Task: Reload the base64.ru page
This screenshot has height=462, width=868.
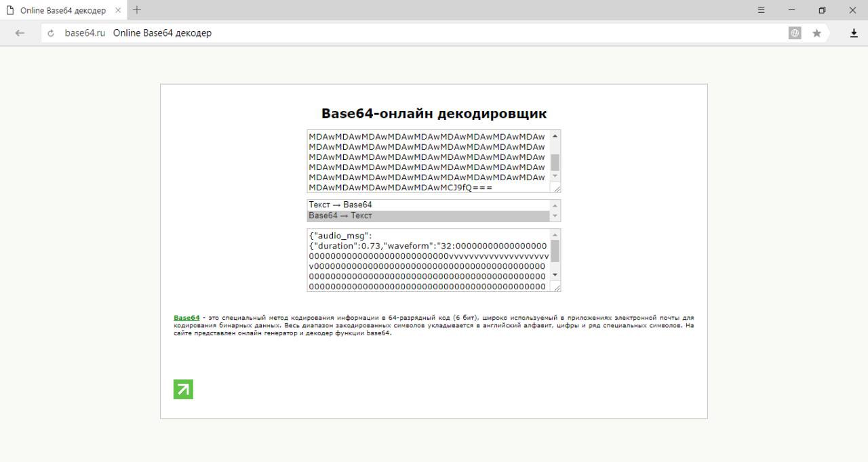Action: [x=52, y=33]
